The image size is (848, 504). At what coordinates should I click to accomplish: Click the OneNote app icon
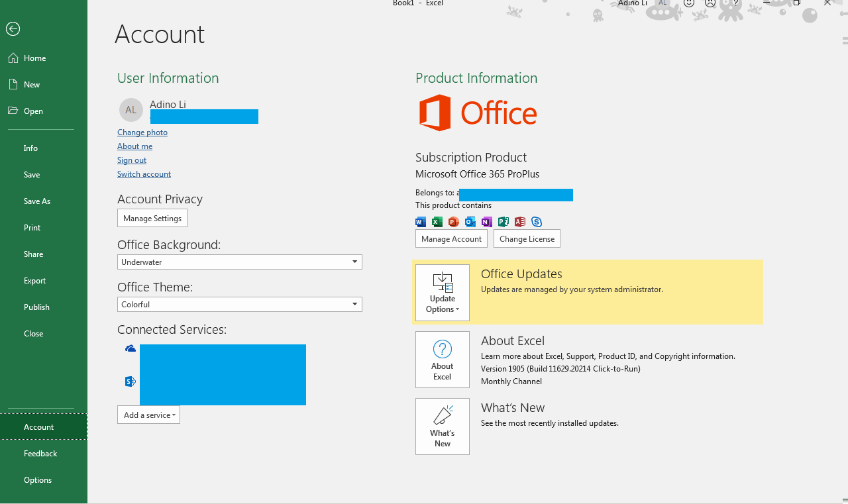pyautogui.click(x=487, y=222)
